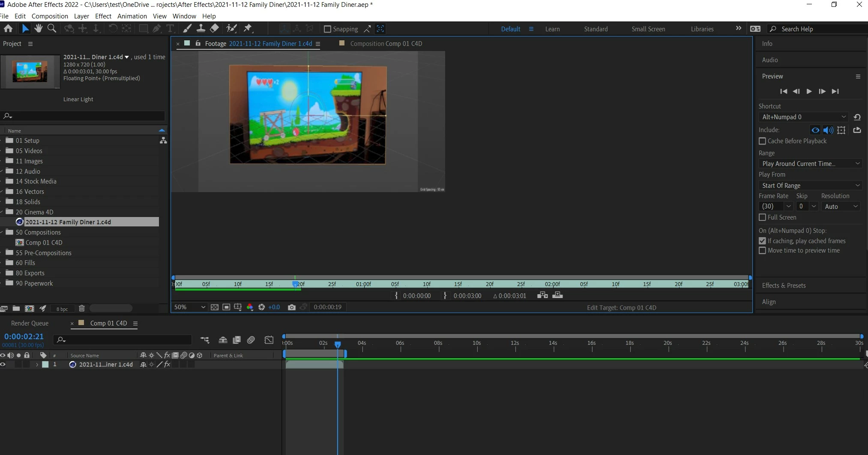Switch to Render Queue tab
The height and width of the screenshot is (455, 868).
(x=30, y=323)
